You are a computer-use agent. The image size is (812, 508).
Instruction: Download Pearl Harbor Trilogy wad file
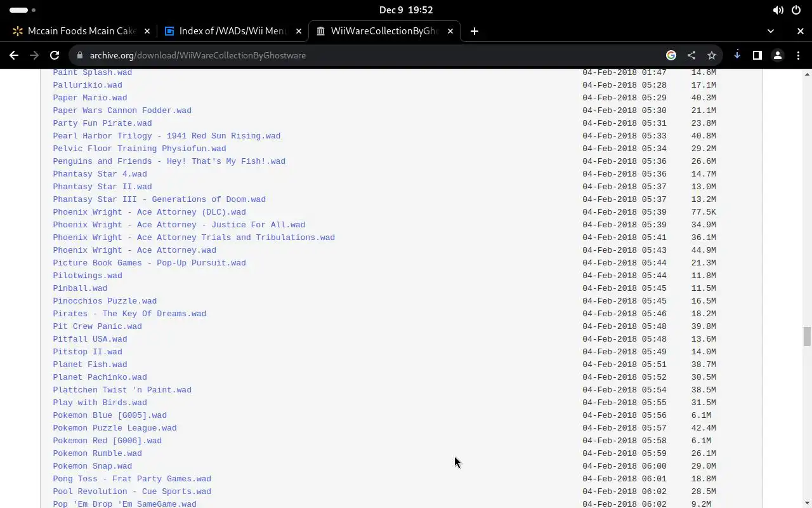(166, 136)
